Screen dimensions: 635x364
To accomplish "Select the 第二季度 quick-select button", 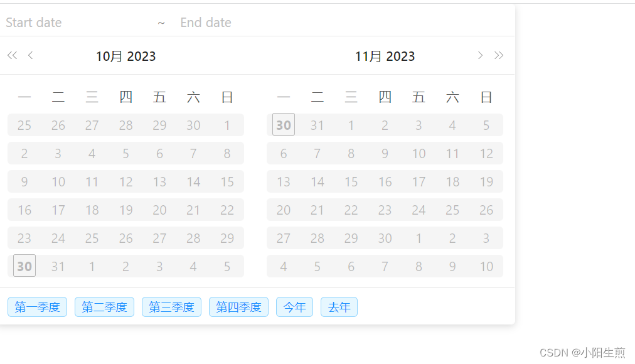I will [104, 307].
